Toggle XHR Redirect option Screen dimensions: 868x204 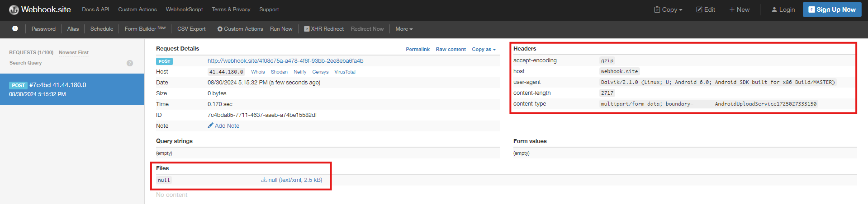[323, 29]
